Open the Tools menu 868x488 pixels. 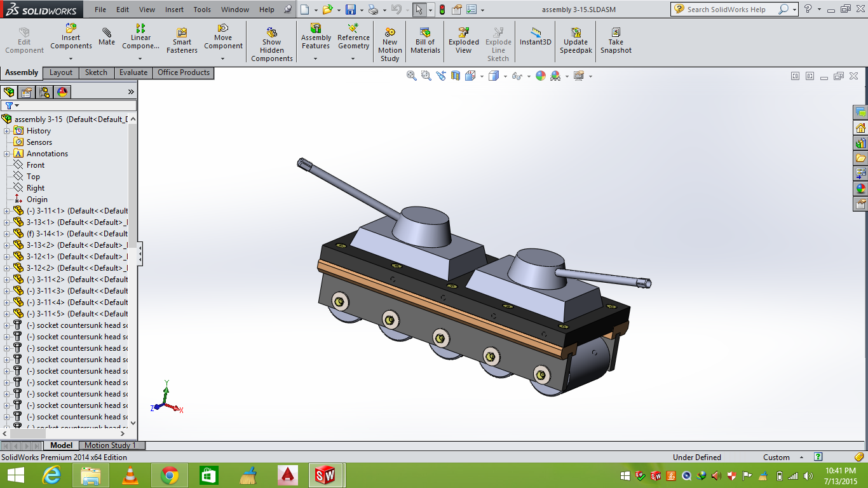coord(202,10)
